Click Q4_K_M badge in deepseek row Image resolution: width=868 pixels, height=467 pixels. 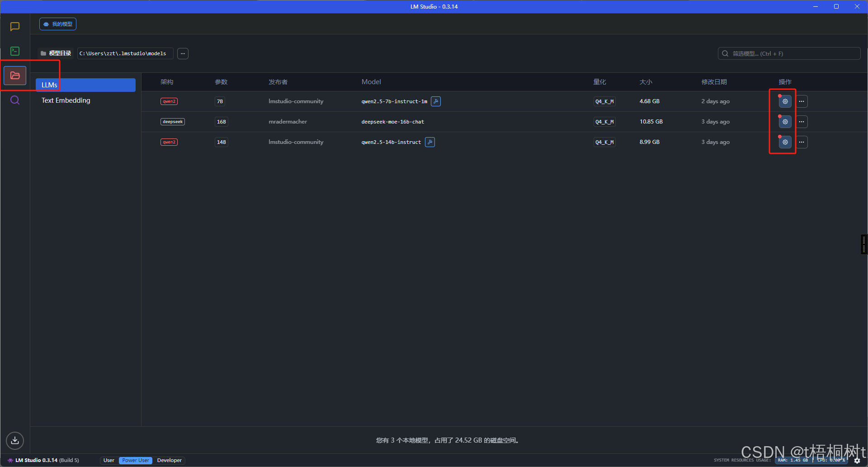(604, 122)
